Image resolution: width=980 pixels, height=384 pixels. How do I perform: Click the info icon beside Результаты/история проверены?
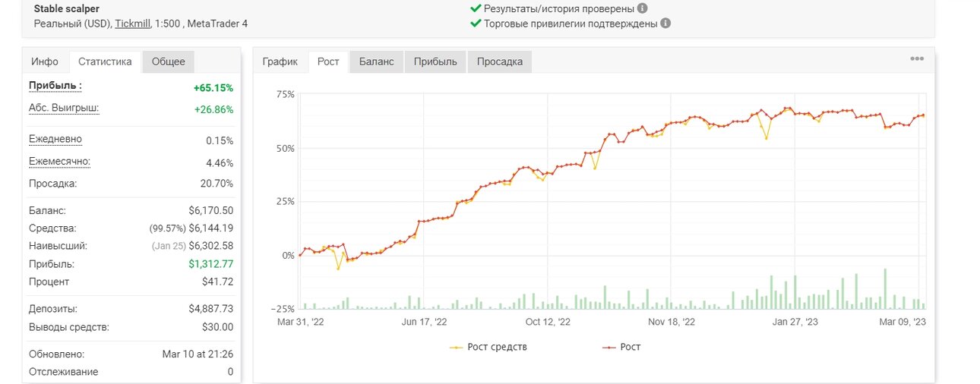pos(643,8)
